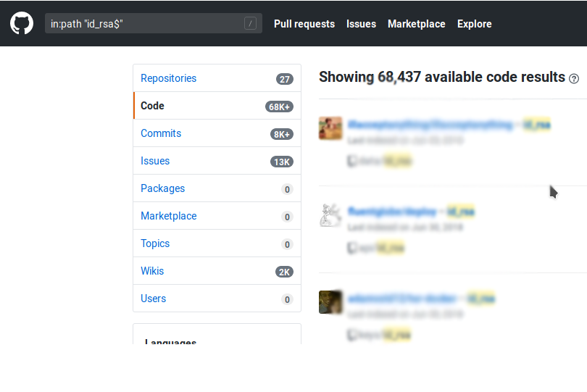Open the third result's user avatar

[330, 301]
